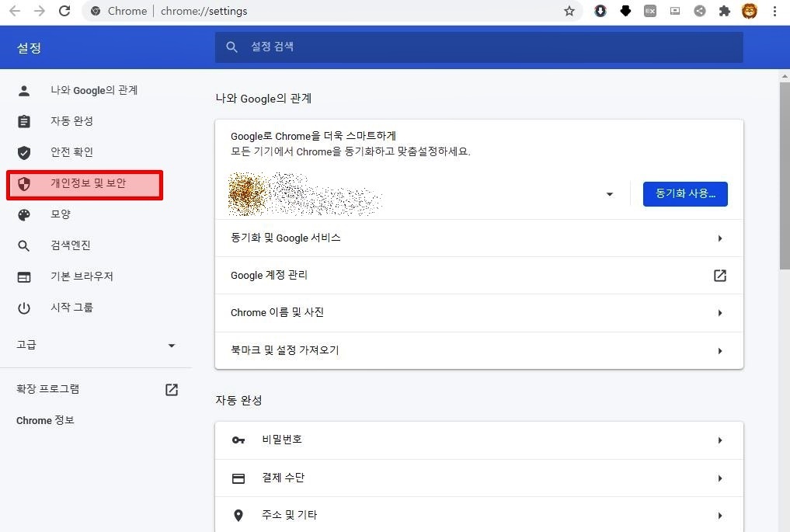Viewport: 790px width, 532px height.
Task: Click the key icon beside 비밀번호
Action: (238, 440)
